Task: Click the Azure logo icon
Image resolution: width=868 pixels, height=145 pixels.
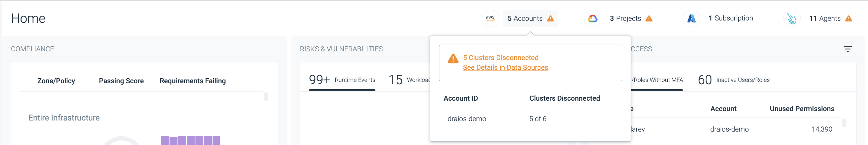Action: pyautogui.click(x=692, y=18)
